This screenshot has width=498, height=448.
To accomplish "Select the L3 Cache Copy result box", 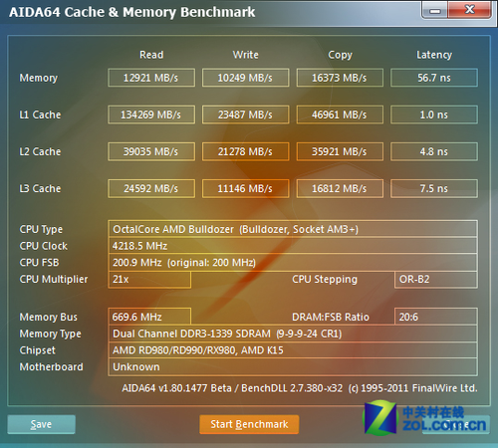I will coord(340,188).
